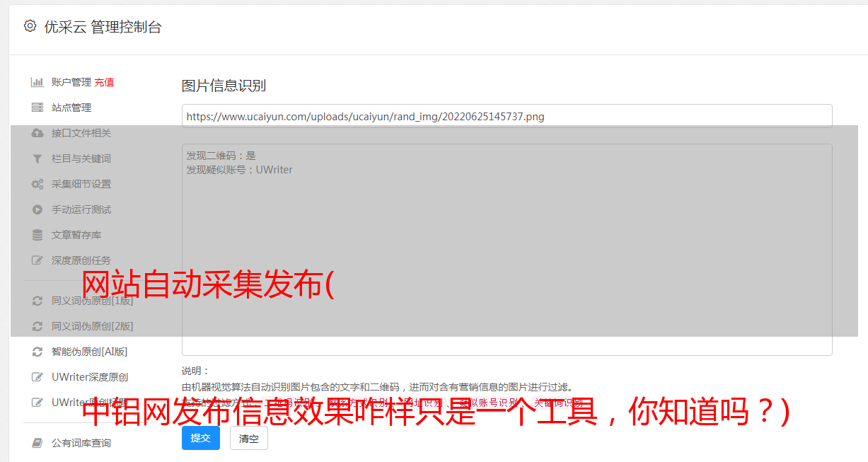Click inside the recognition results text area
Screen dimensions: 868x462
coord(507,250)
